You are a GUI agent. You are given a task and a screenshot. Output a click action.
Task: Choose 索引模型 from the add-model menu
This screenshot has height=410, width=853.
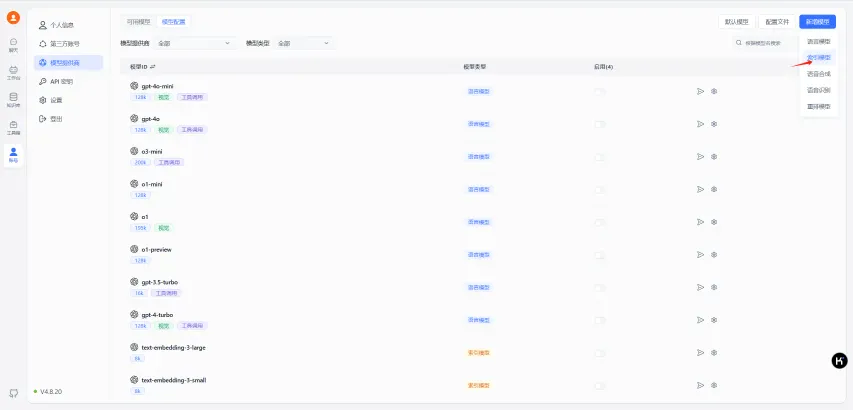818,57
